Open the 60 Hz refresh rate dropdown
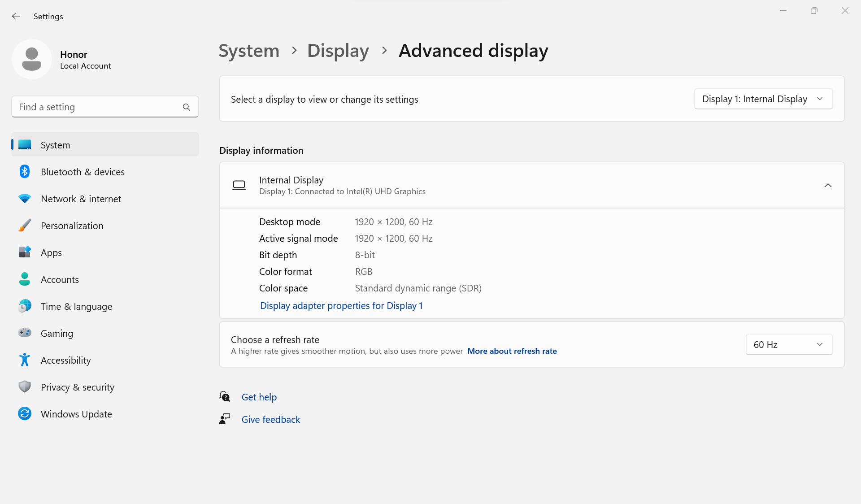Screen dimensions: 861x504 point(789,344)
